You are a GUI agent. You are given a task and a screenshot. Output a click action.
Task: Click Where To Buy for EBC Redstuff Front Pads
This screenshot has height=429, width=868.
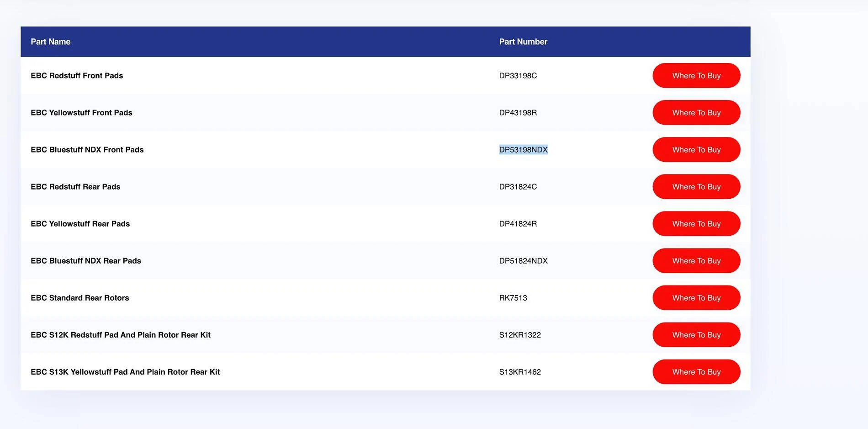click(696, 75)
